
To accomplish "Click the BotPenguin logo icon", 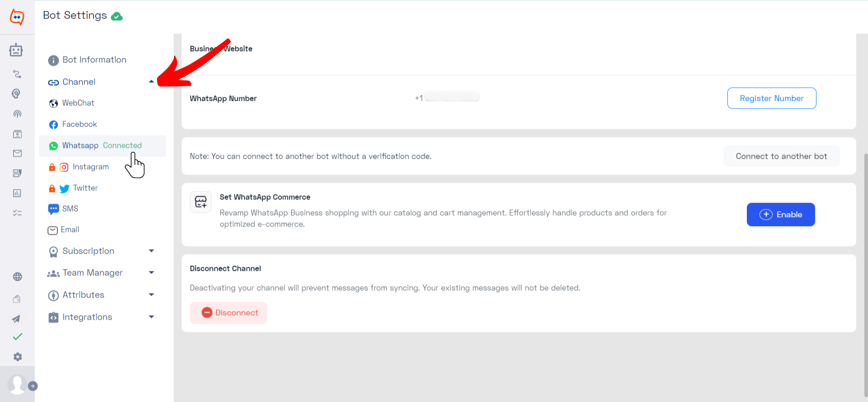I will click(17, 17).
